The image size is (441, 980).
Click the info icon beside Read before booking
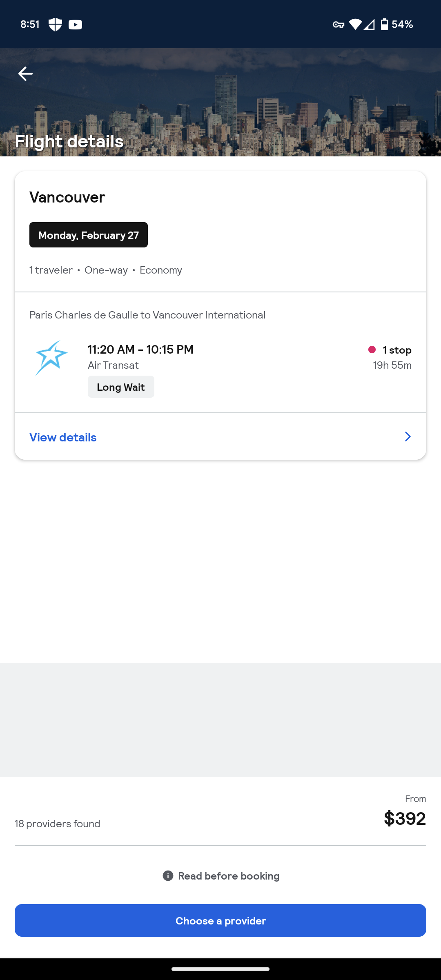(168, 875)
